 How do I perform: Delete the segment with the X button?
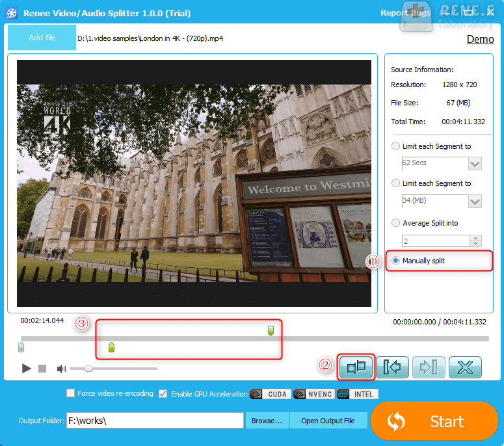pyautogui.click(x=465, y=367)
